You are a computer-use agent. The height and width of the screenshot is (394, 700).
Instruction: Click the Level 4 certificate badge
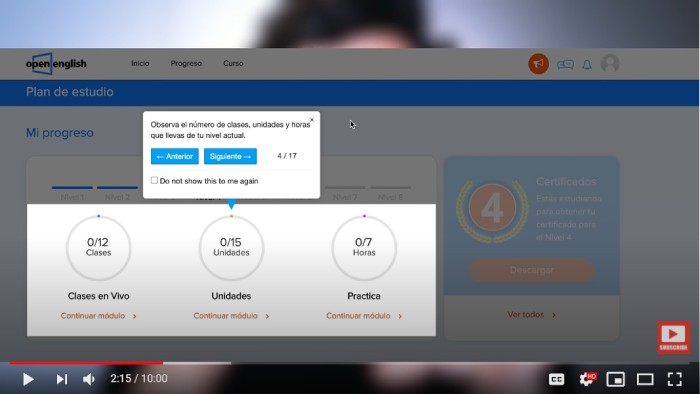coord(492,210)
